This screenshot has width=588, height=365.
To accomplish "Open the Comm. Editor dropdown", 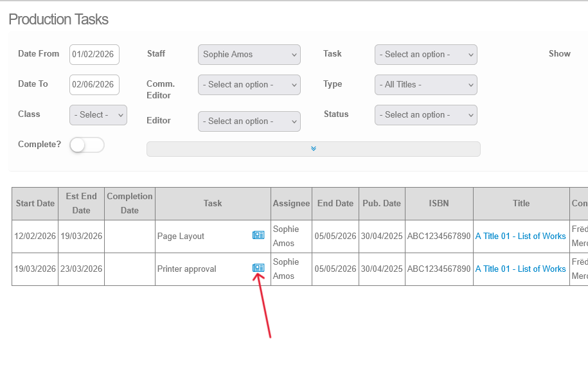I will coord(249,85).
